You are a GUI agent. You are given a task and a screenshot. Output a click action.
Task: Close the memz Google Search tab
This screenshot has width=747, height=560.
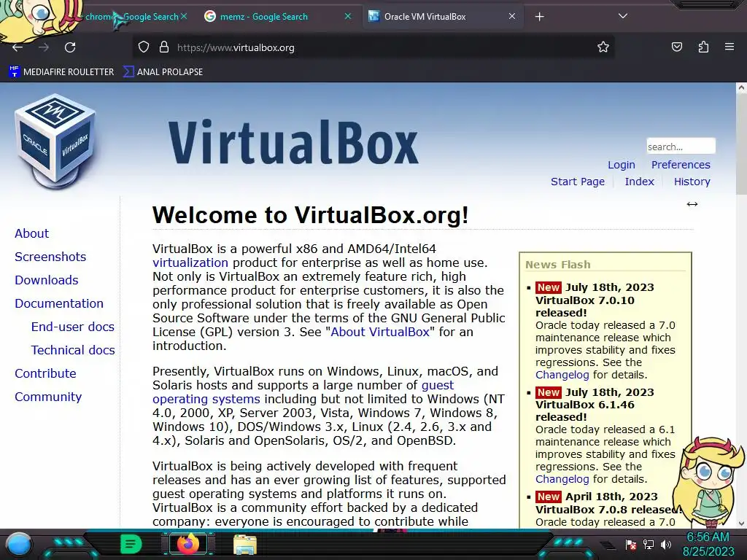pos(348,16)
